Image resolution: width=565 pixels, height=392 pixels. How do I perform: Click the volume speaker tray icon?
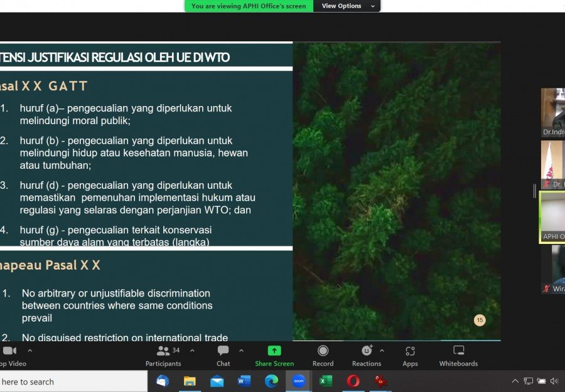554,381
